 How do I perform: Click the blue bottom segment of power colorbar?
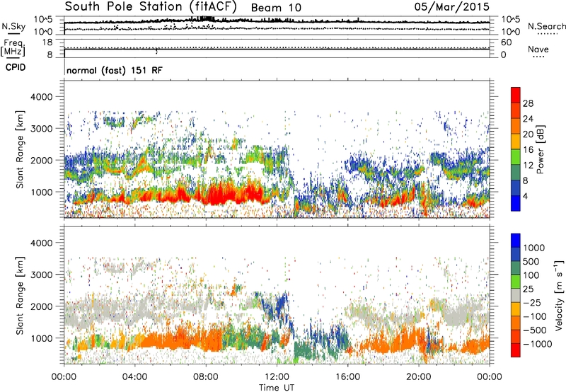pos(516,203)
